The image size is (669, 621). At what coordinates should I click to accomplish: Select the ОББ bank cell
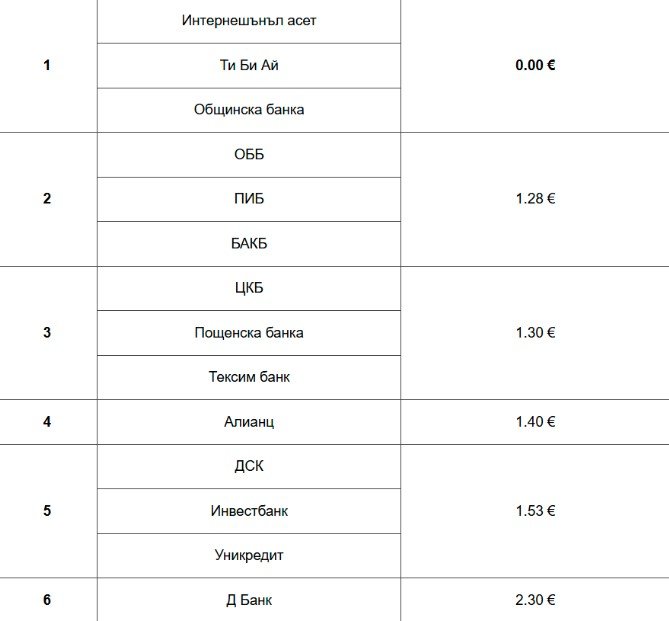(249, 155)
